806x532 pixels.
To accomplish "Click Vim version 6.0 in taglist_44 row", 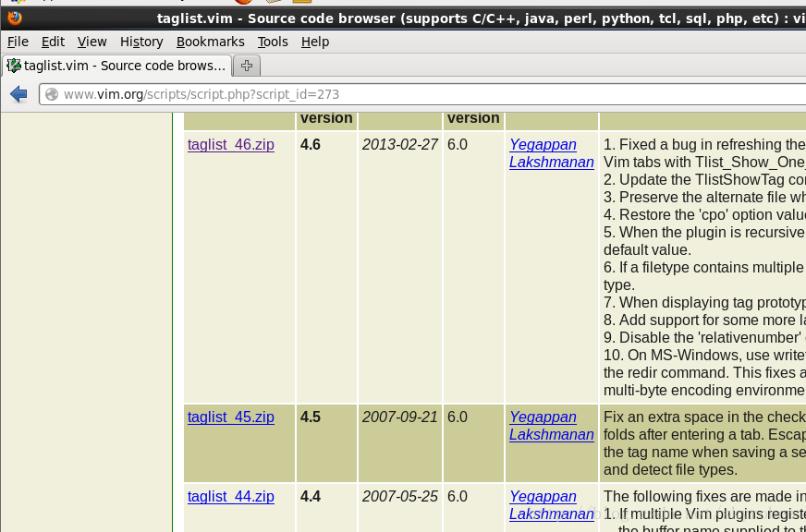I will pos(458,497).
